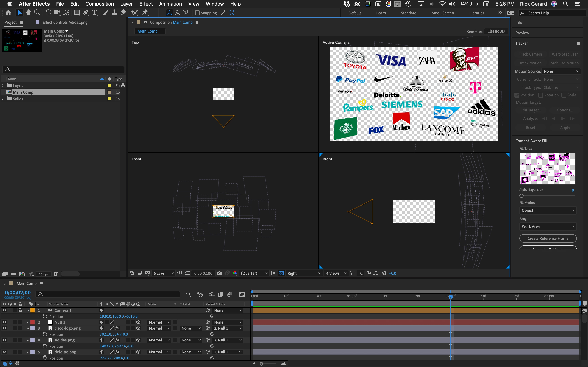Open the 4 Views layout dropdown
Screen dimensions: 588x367
coord(336,273)
